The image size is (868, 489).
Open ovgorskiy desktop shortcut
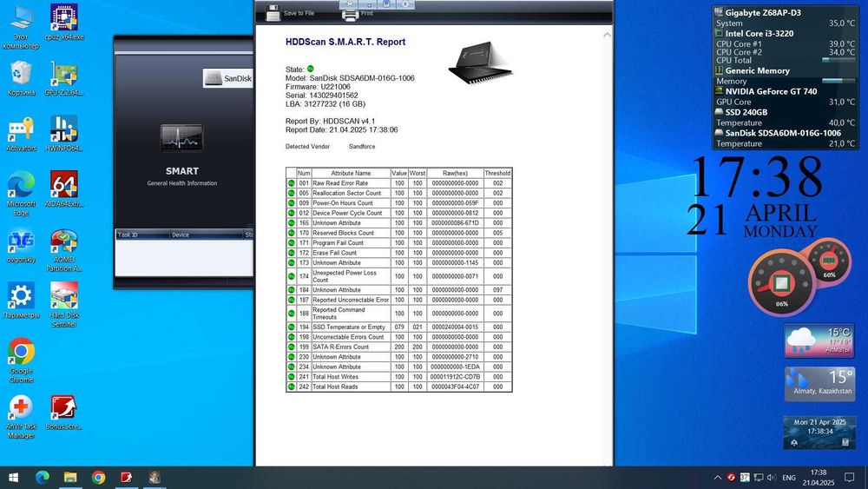pos(21,247)
